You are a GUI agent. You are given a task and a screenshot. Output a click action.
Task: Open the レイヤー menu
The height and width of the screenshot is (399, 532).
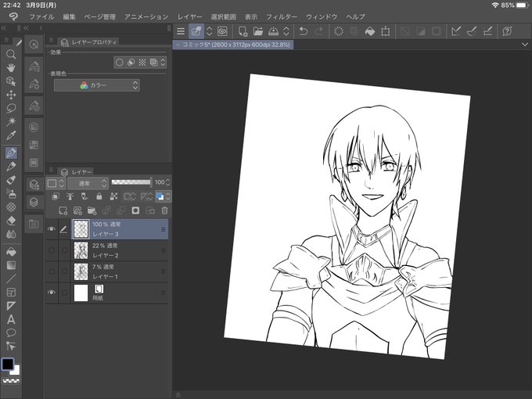pos(190,17)
